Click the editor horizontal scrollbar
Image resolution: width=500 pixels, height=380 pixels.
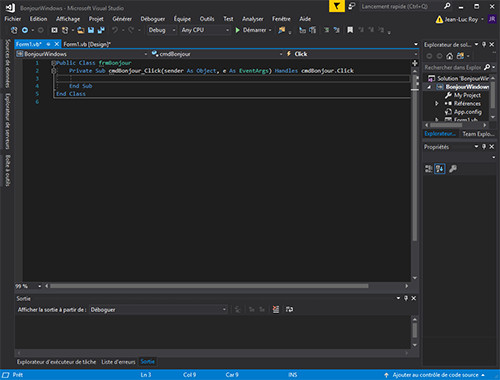pyautogui.click(x=209, y=286)
